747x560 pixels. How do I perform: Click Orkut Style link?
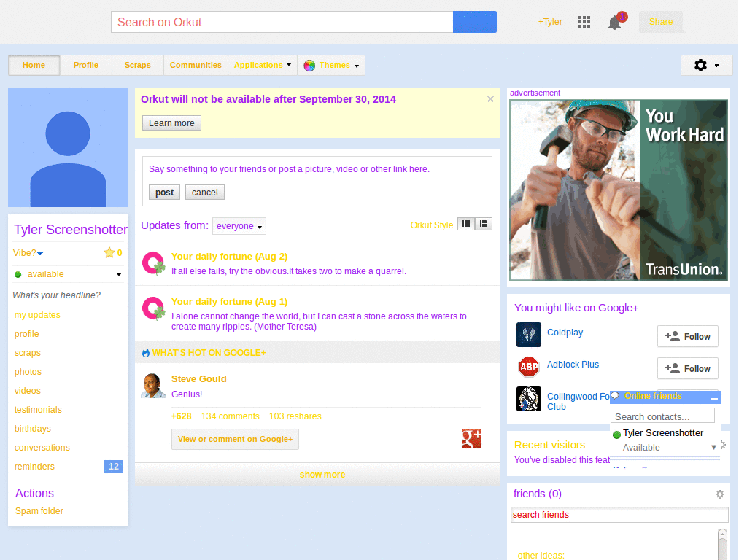pyautogui.click(x=432, y=225)
